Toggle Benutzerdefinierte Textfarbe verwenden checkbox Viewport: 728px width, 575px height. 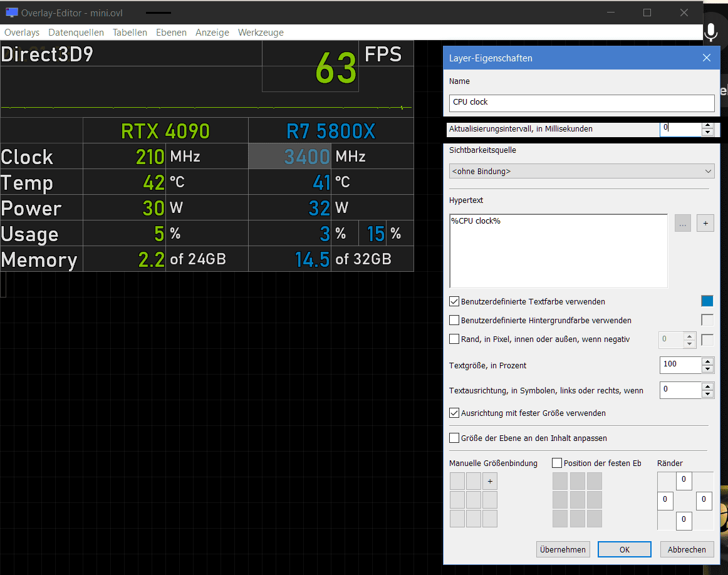454,301
